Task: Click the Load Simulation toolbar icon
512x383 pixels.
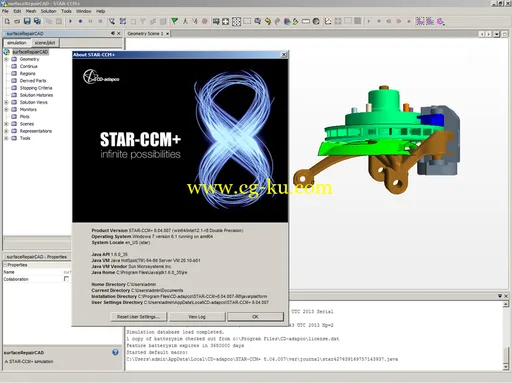Action: 17,21
